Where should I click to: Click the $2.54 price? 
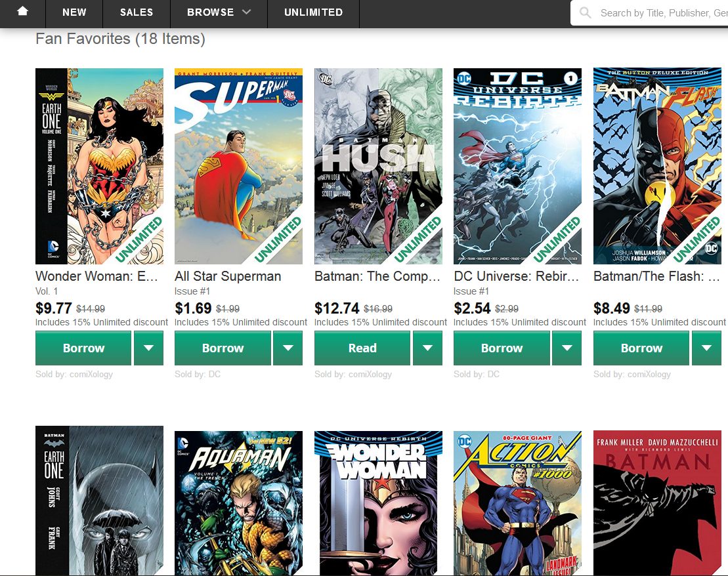tap(472, 308)
